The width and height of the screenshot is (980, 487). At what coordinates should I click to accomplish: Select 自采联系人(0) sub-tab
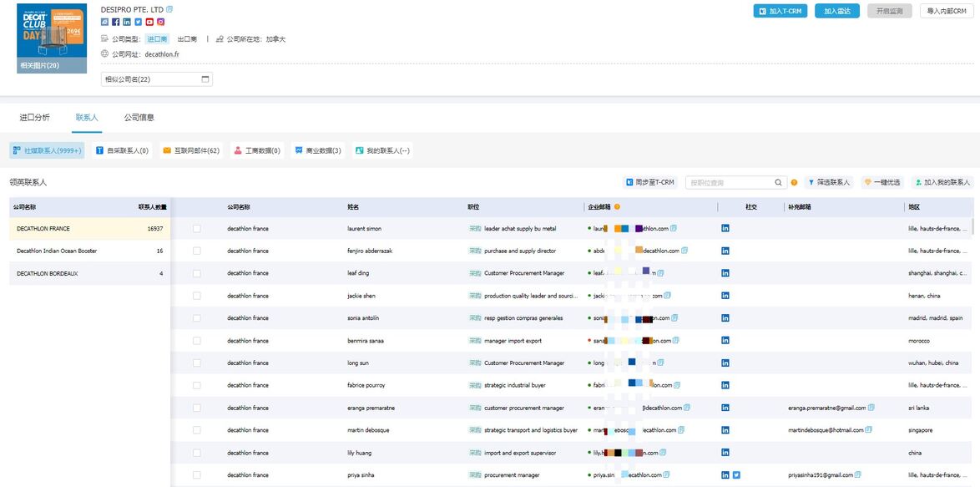[123, 150]
